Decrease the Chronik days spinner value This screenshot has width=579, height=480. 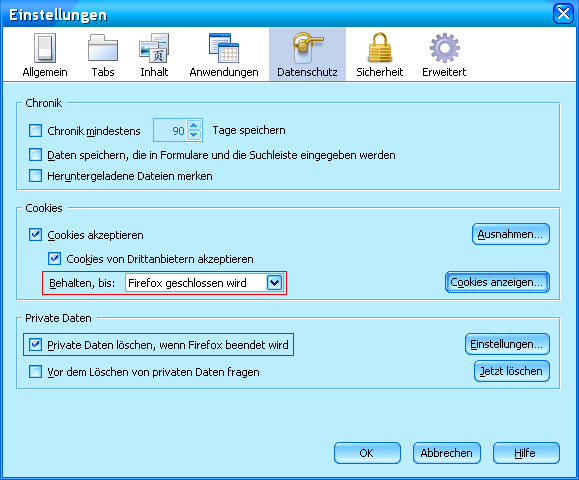pyautogui.click(x=194, y=135)
